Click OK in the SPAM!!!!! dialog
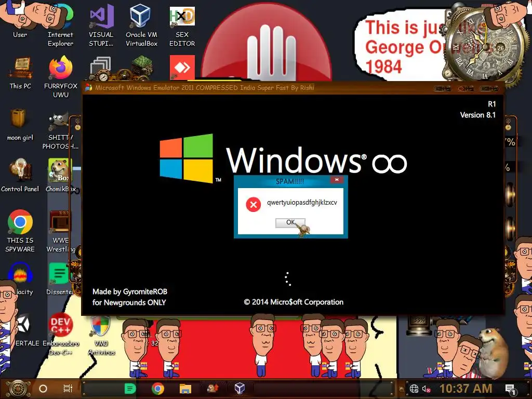The height and width of the screenshot is (399, 532). [x=290, y=222]
